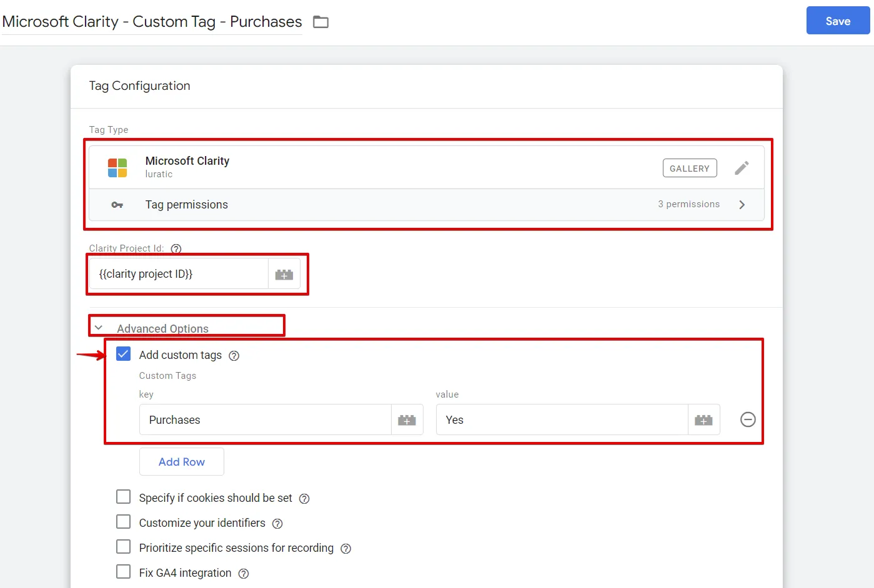
Task: Open help for Fix GA4 integration
Action: [x=244, y=574]
